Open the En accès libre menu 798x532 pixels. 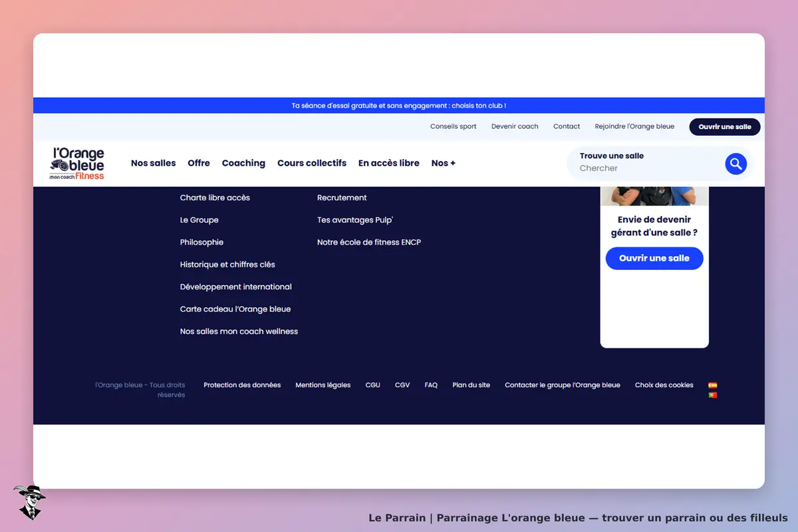(389, 163)
